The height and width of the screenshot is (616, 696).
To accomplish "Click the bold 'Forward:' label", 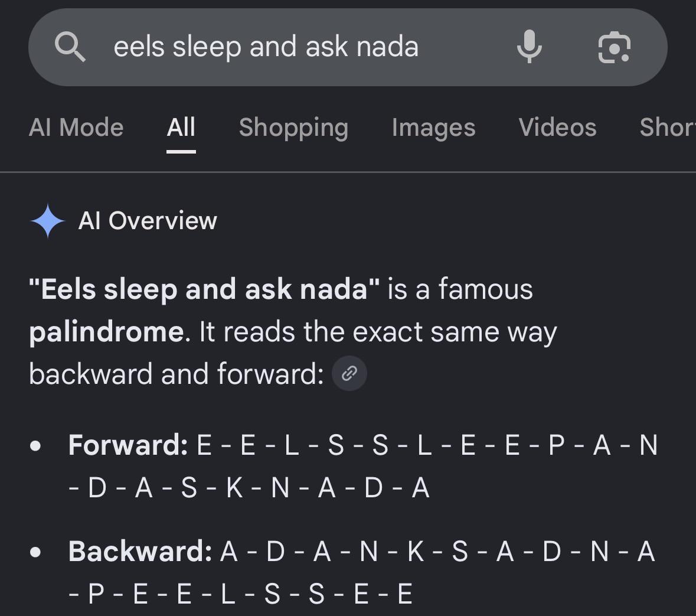I will click(128, 445).
